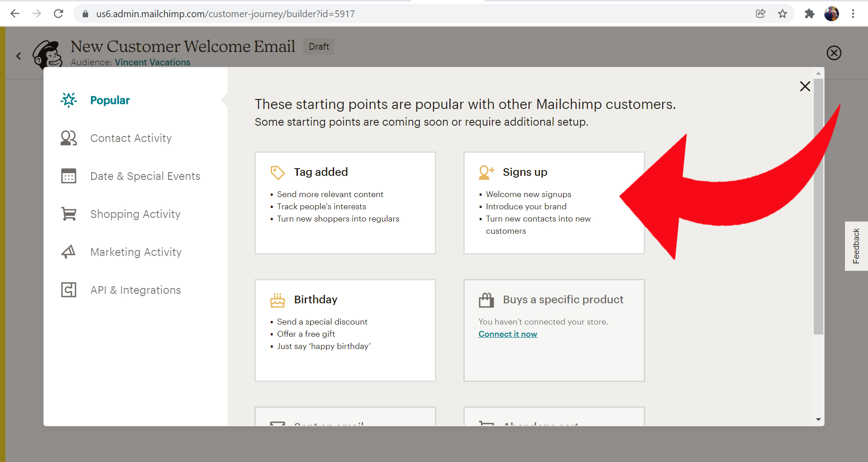Close the journey builder with circled X
Image resolution: width=868 pixels, height=462 pixels.
[x=834, y=53]
